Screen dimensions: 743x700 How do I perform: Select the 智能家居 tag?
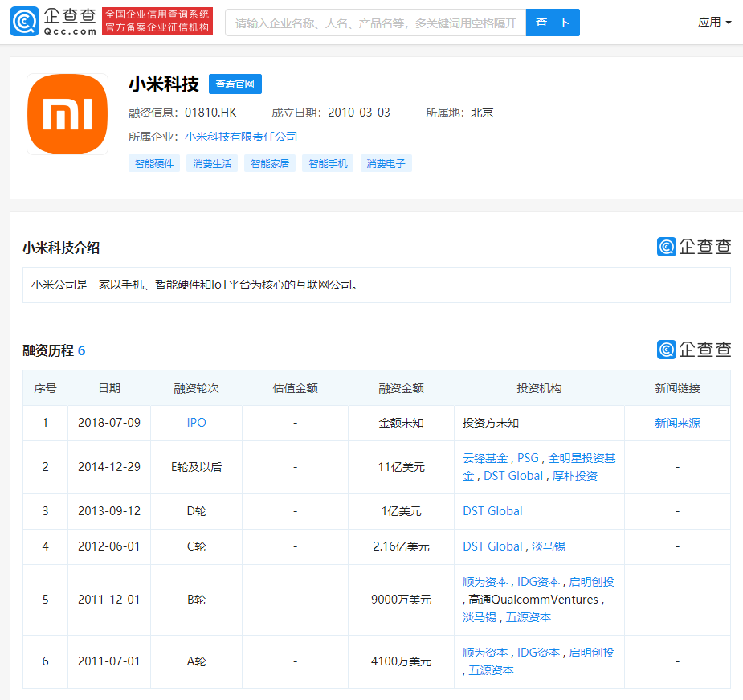(x=270, y=164)
